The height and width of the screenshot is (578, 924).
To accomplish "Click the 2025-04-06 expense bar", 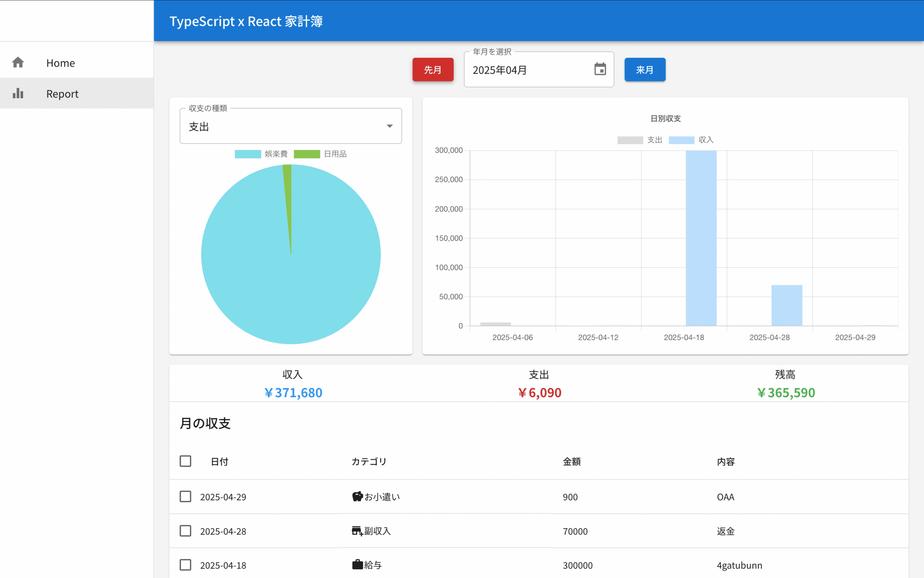I will (496, 324).
